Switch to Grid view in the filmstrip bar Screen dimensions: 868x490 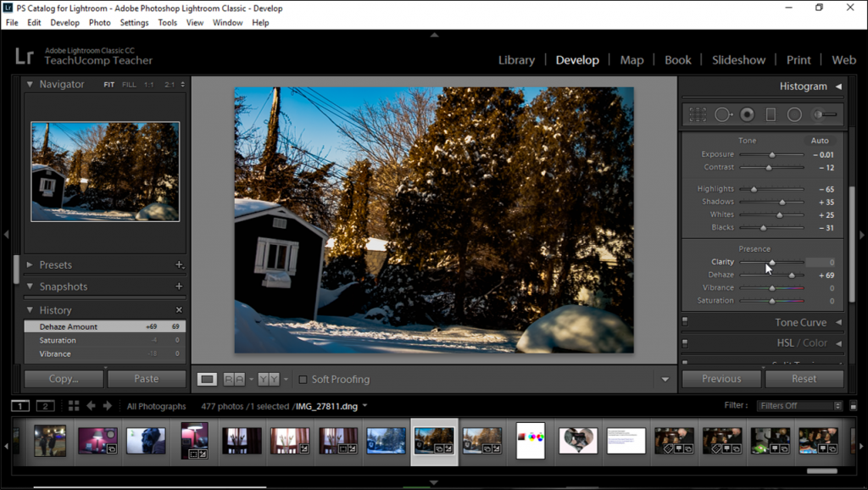pos(73,405)
